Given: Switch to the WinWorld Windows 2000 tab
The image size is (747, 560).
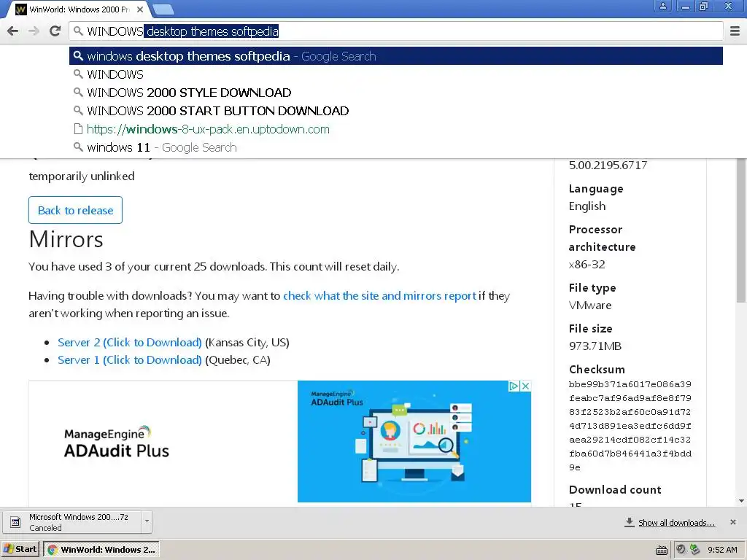Looking at the screenshot, I should (79, 9).
